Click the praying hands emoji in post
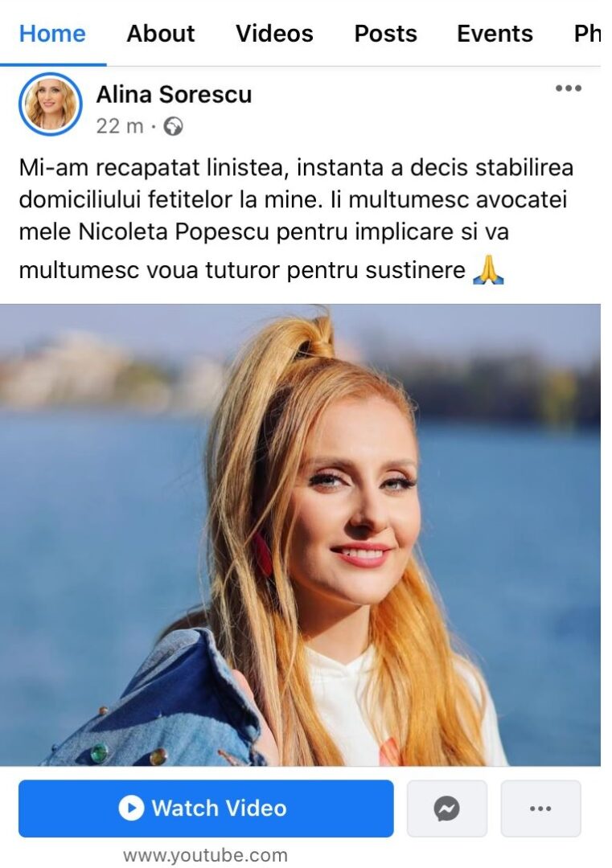 tap(488, 271)
